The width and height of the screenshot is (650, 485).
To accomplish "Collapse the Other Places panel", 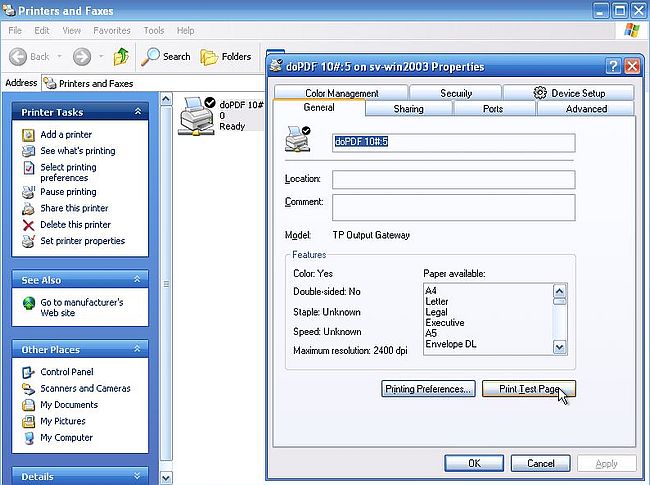I will (x=138, y=349).
